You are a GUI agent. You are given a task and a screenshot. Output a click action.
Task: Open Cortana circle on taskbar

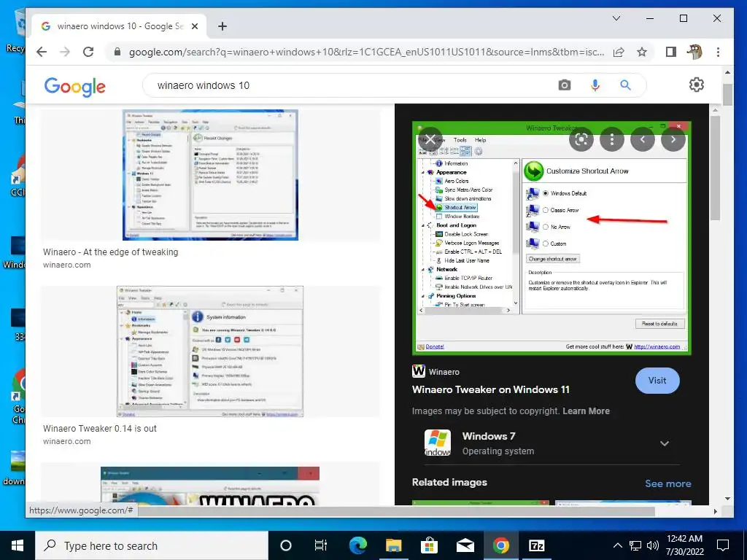[x=285, y=545]
